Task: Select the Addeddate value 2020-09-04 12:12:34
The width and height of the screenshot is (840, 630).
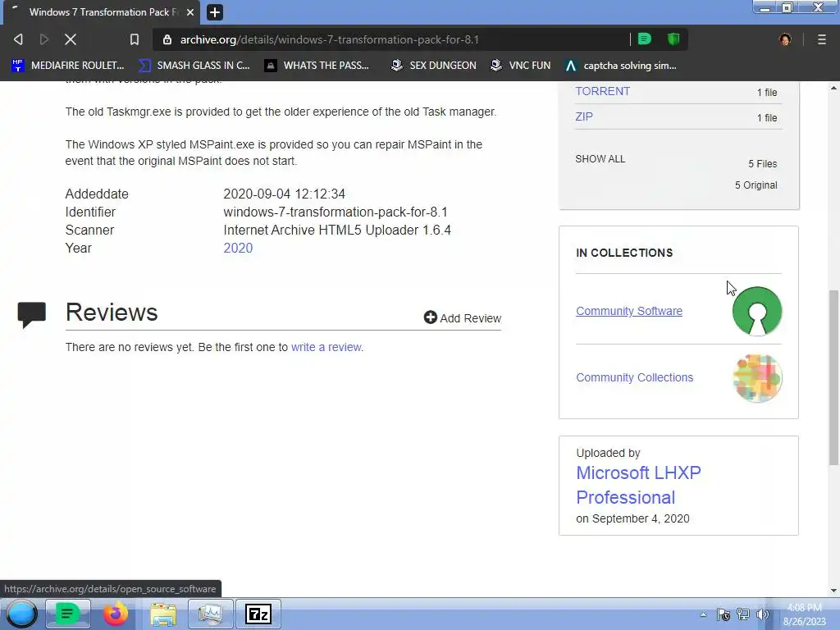Action: [x=284, y=194]
